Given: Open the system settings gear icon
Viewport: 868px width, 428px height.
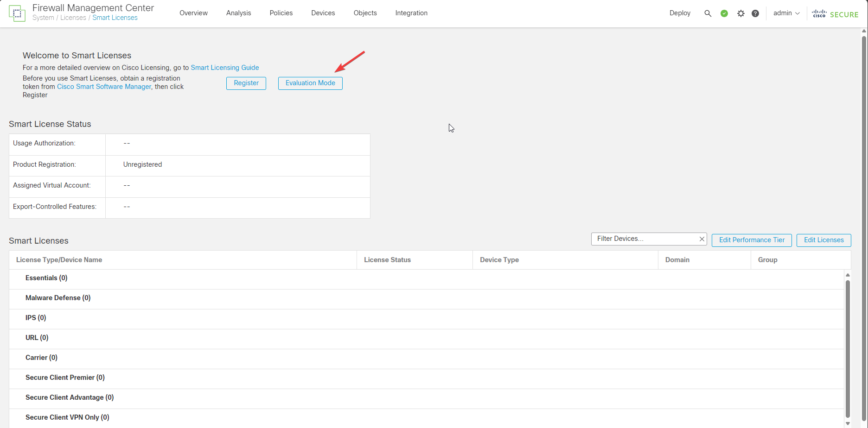Looking at the screenshot, I should 741,13.
